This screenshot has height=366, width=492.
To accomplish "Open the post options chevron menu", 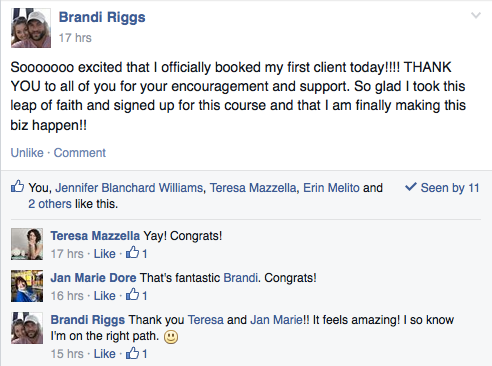I will pyautogui.click(x=476, y=15).
